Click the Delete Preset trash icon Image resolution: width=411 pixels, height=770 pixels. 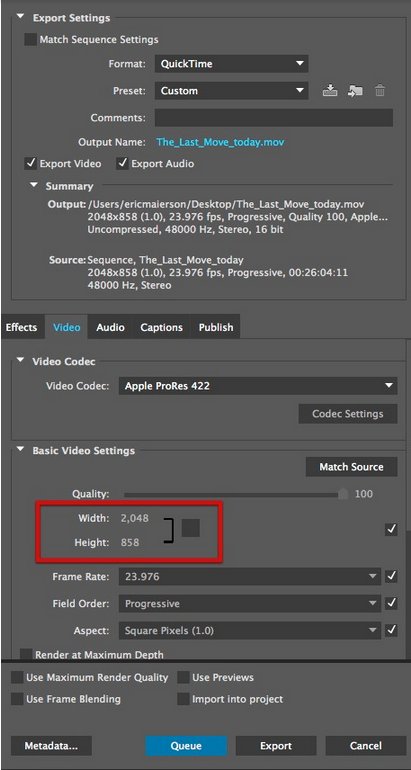(380, 91)
